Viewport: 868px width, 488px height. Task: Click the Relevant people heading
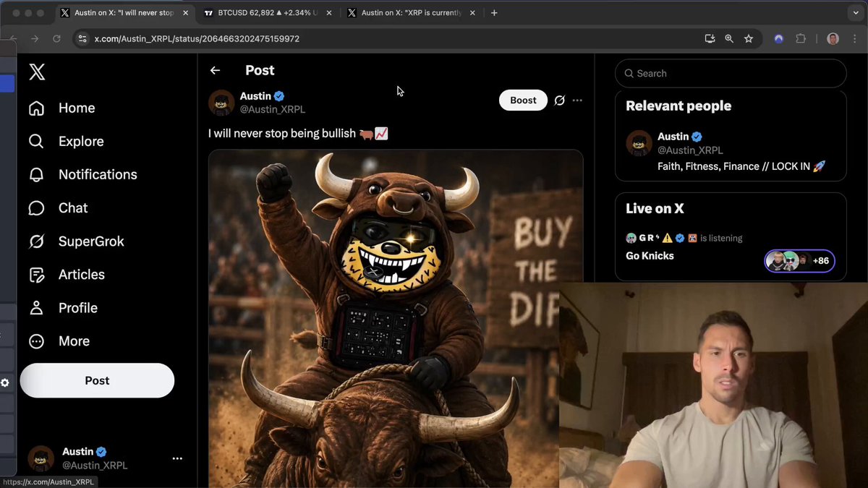678,106
